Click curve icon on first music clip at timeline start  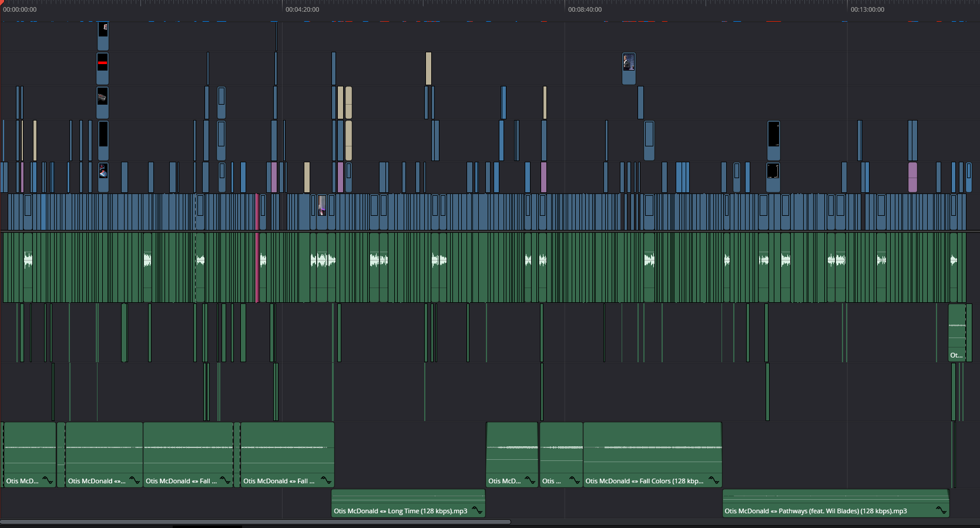click(48, 480)
